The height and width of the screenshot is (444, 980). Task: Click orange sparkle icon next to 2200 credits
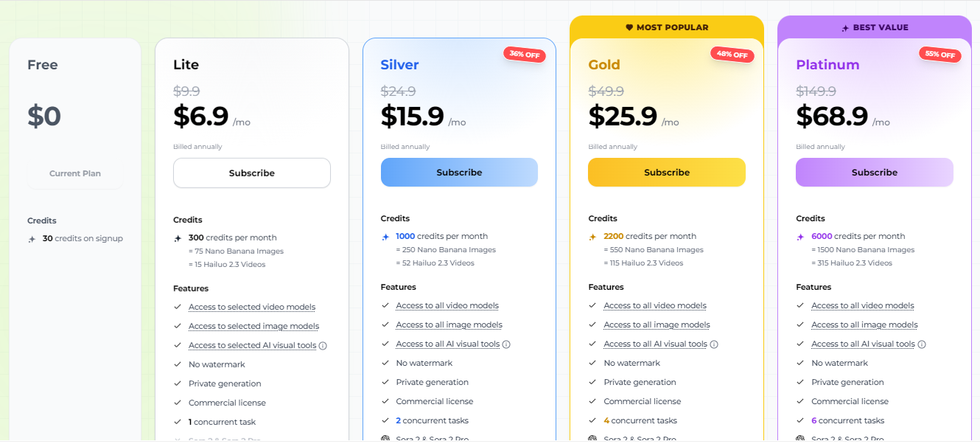(x=593, y=237)
